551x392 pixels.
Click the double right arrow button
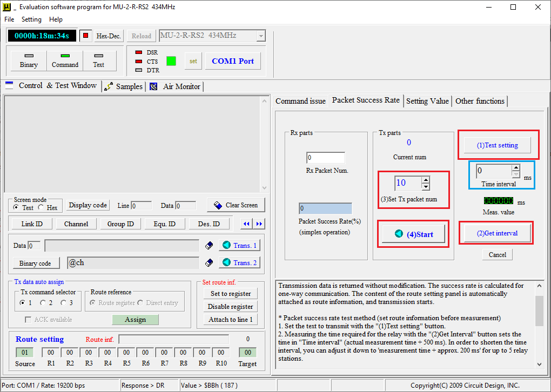(259, 224)
